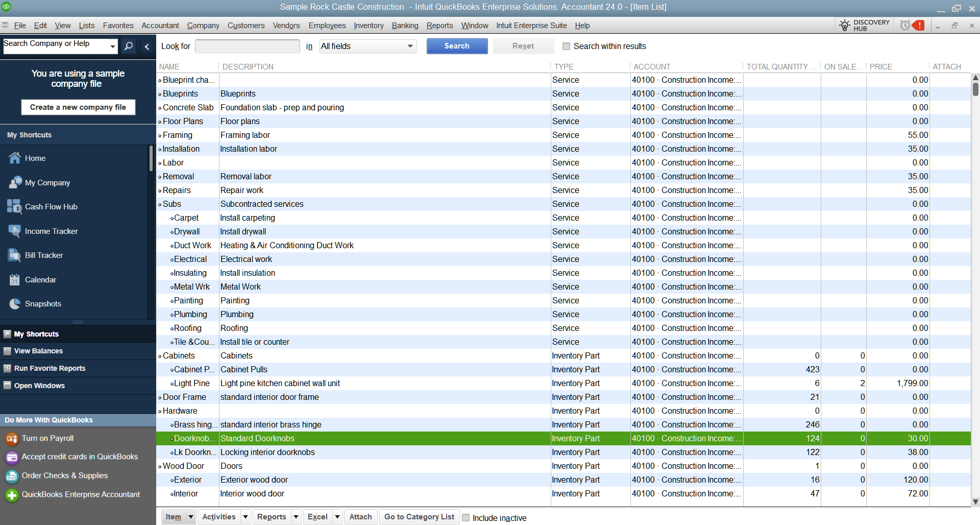
Task: Click the Open Windows icon
Action: tap(7, 386)
